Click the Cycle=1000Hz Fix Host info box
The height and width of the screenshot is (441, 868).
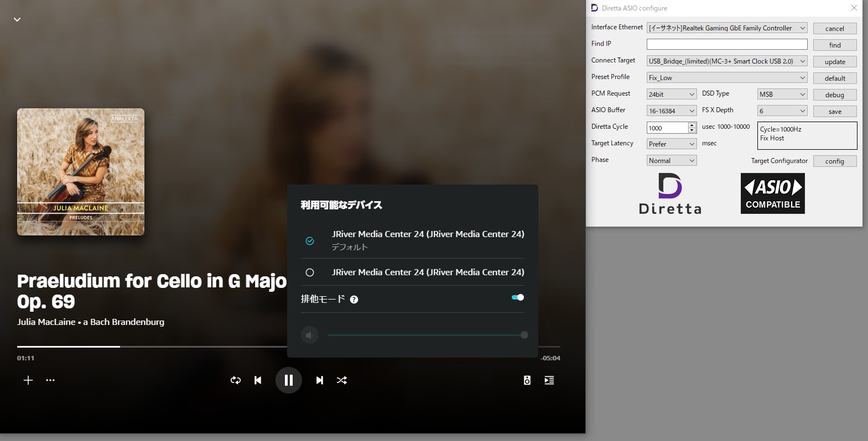pos(807,135)
